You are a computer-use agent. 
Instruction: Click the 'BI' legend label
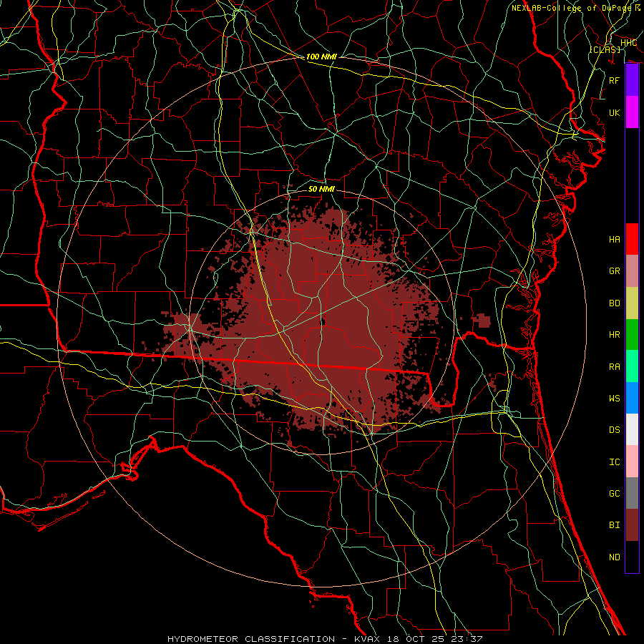pos(614,525)
